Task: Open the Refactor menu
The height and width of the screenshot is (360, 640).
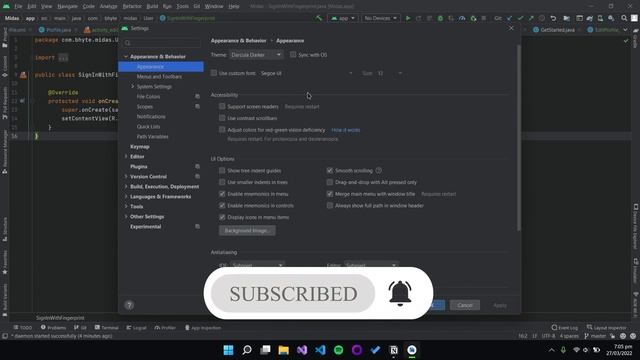Action: 132,6
